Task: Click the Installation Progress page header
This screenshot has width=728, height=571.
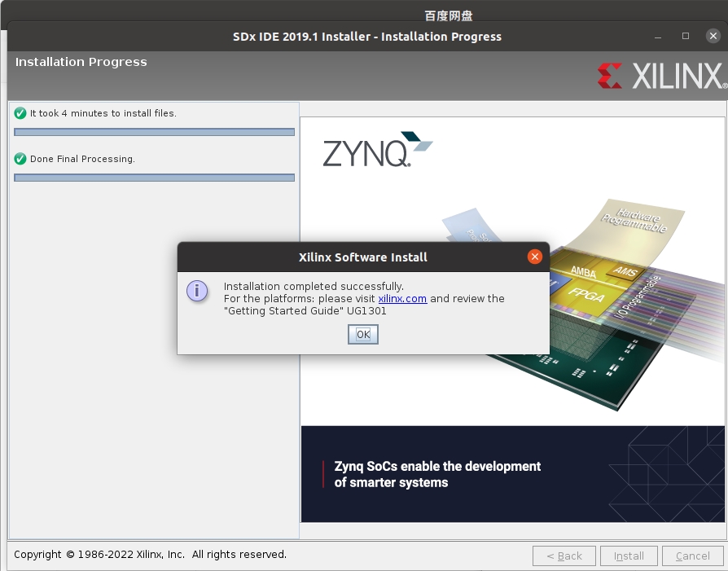Action: [81, 62]
